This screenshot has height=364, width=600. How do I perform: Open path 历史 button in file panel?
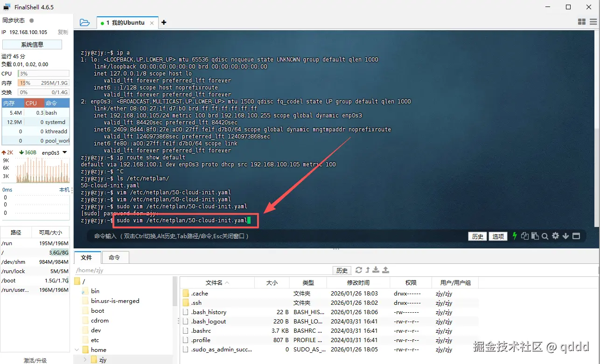click(342, 270)
